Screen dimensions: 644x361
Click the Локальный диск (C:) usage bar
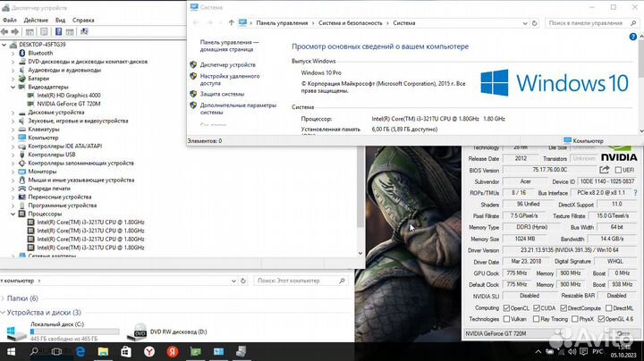click(75, 332)
